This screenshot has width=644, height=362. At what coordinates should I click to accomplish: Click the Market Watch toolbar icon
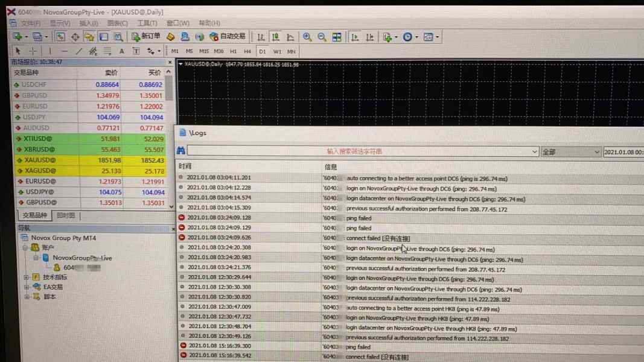point(60,37)
